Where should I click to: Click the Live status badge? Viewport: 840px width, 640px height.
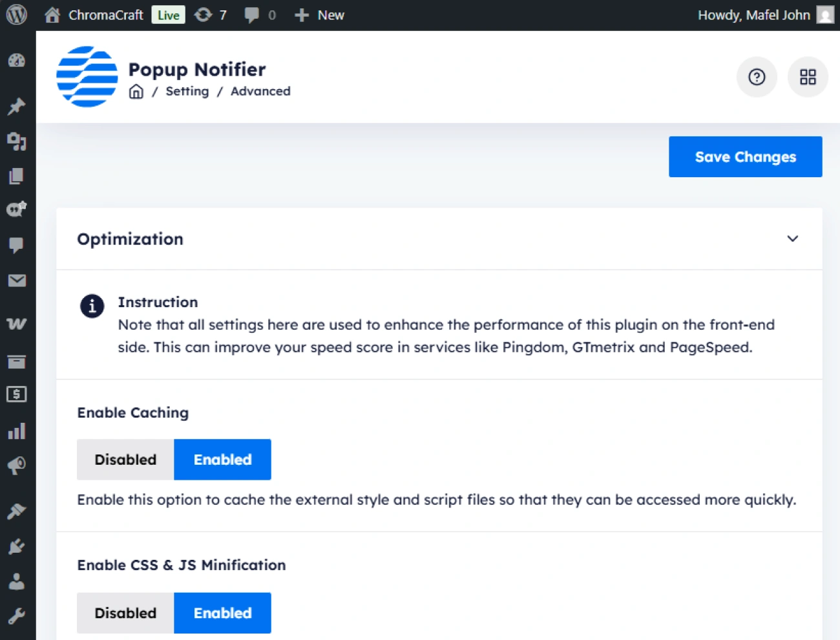[169, 15]
